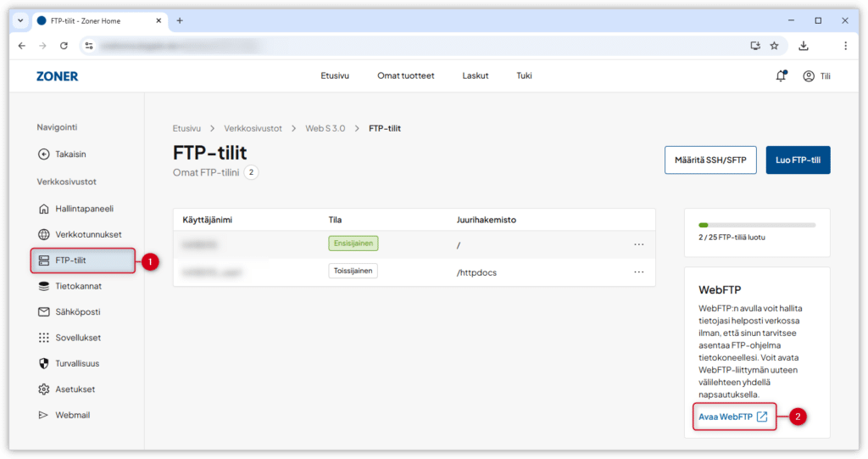Screen dimensions: 868x459
Task: Open Asetukset settings in sidebar
Action: (75, 389)
